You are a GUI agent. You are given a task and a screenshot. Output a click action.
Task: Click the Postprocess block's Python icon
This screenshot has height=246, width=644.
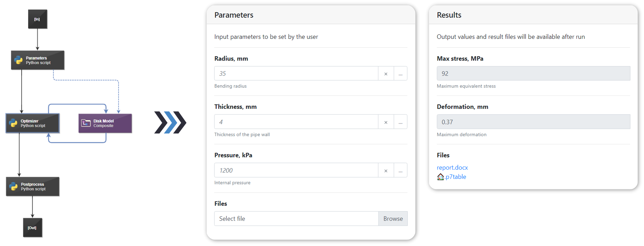tap(13, 186)
